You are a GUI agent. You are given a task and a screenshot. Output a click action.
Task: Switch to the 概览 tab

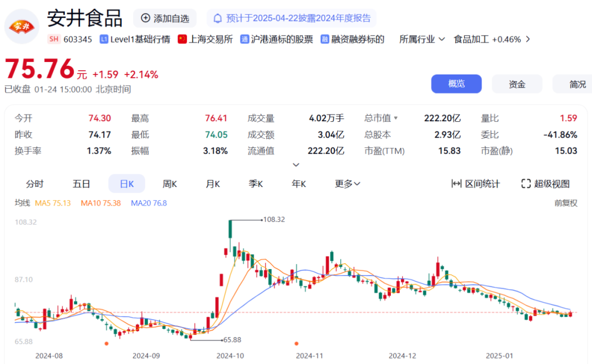(x=457, y=84)
